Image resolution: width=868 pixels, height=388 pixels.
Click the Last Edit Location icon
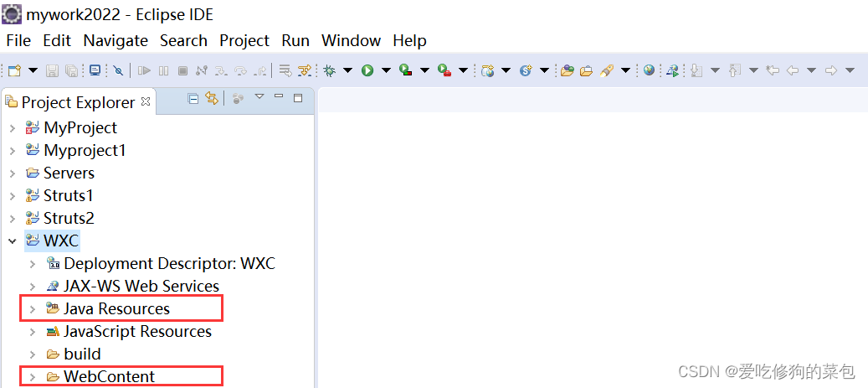(x=773, y=70)
